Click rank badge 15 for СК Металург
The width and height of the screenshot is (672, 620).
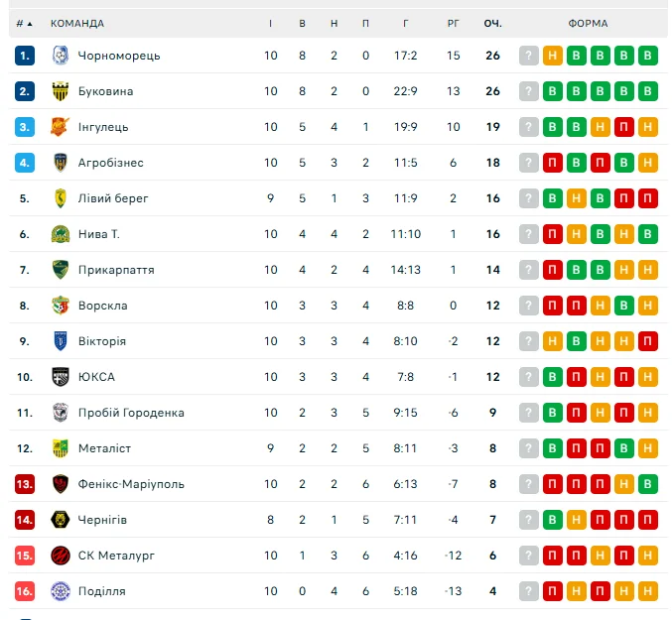point(25,556)
